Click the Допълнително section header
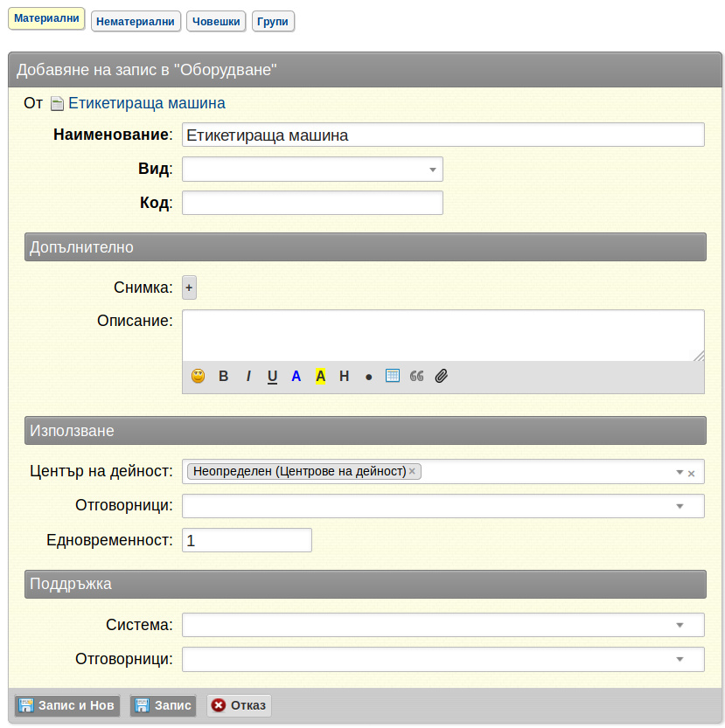This screenshot has width=725, height=728. 366,247
